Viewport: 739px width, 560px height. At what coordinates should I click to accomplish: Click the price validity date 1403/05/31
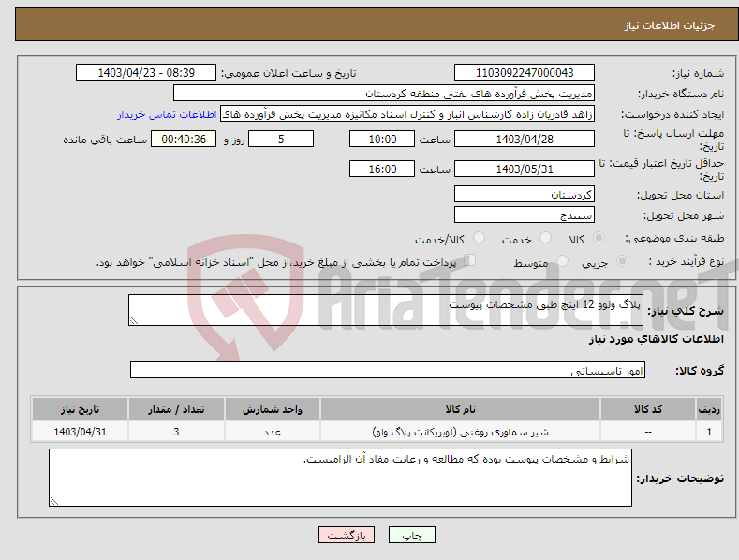[x=525, y=169]
